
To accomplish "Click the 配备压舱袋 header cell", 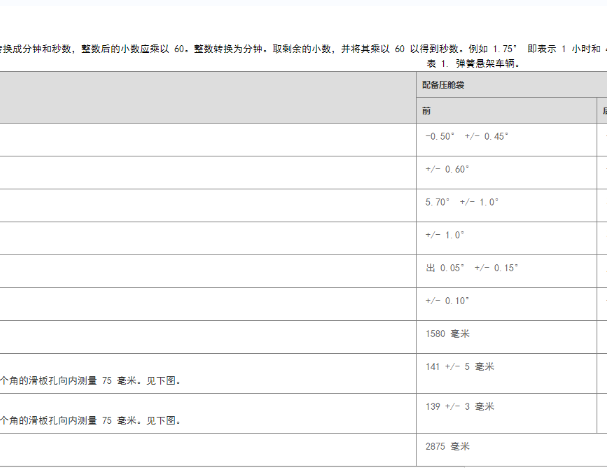I will [x=512, y=85].
